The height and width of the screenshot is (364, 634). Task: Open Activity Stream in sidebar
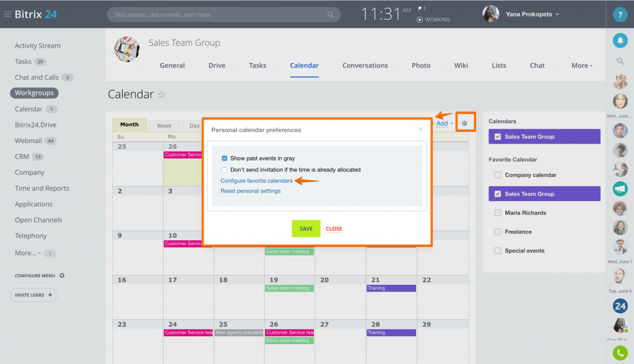pyautogui.click(x=38, y=46)
